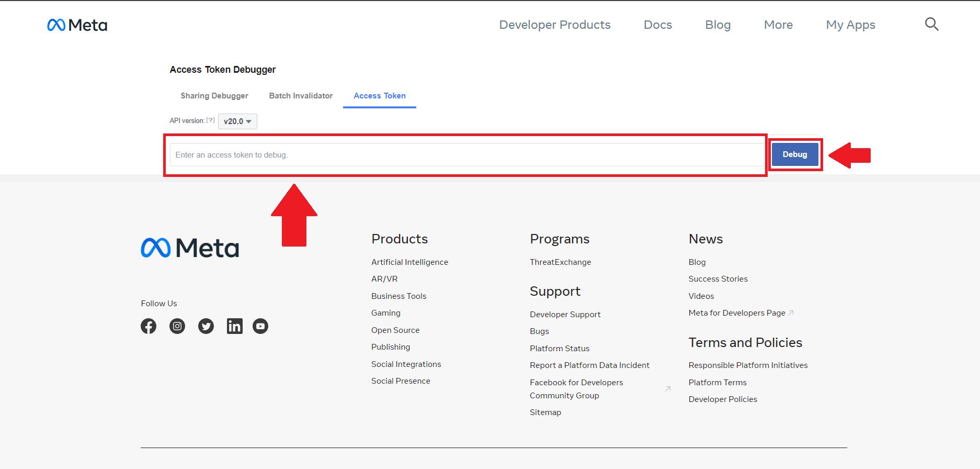Open the Open Source link
The height and width of the screenshot is (469, 980).
pos(395,330)
